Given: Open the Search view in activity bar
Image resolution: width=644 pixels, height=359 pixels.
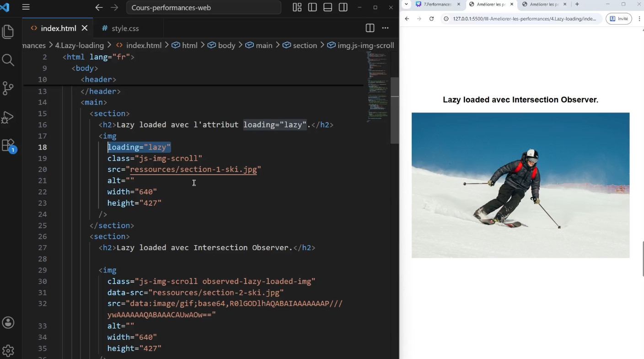Looking at the screenshot, I should (8, 60).
